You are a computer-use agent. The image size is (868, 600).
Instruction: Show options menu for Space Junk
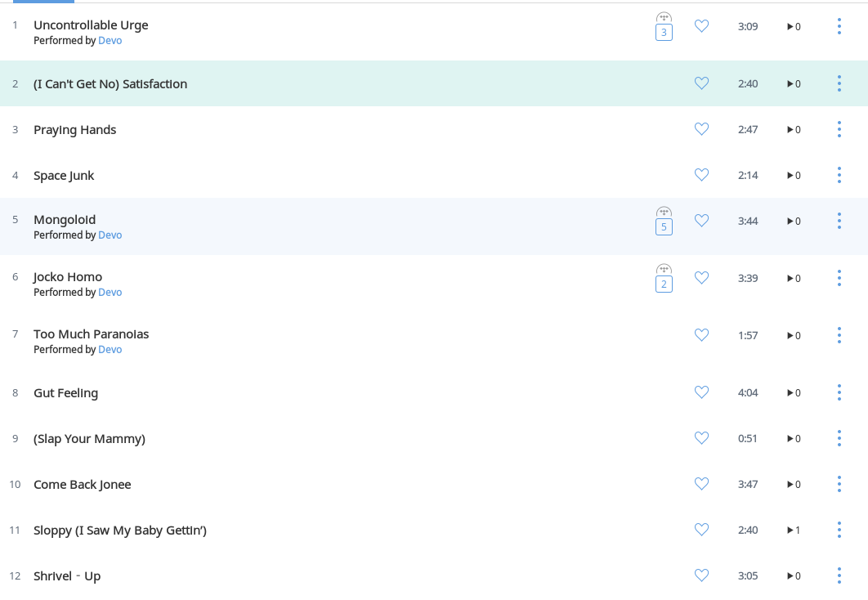pyautogui.click(x=839, y=175)
